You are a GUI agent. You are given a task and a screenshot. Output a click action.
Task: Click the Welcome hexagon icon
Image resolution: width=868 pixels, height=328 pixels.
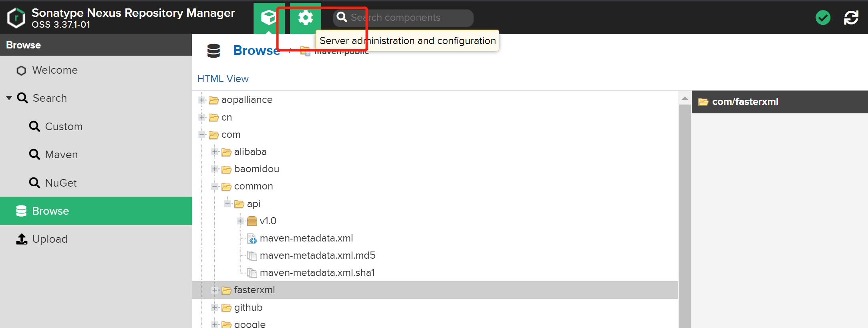(21, 70)
